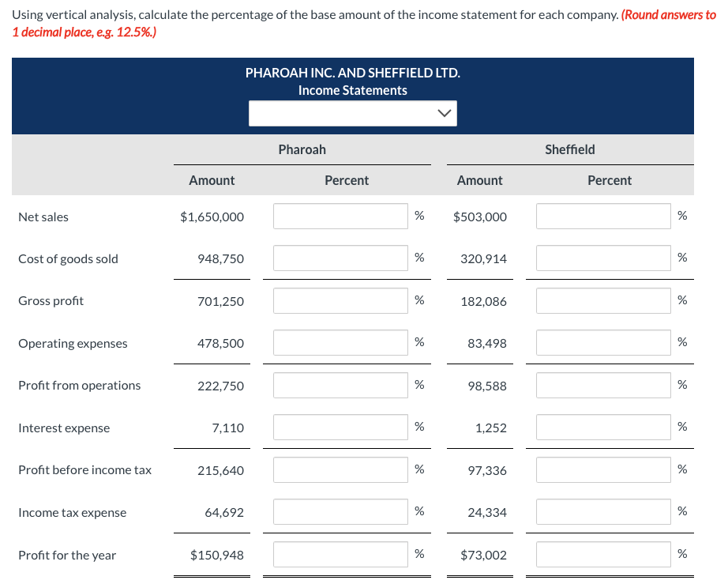Image resolution: width=728 pixels, height=584 pixels.
Task: Click Sheffield's Operating expenses percent field
Action: [x=602, y=342]
